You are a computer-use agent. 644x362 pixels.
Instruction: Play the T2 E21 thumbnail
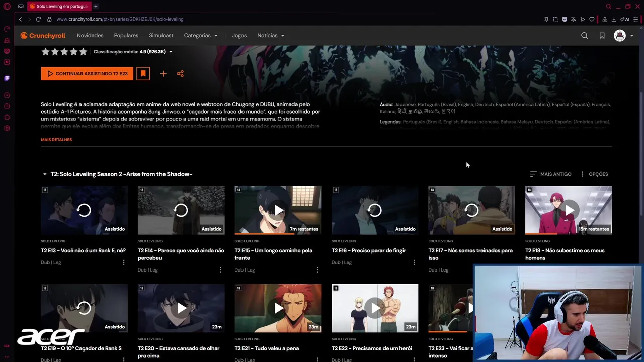(278, 308)
